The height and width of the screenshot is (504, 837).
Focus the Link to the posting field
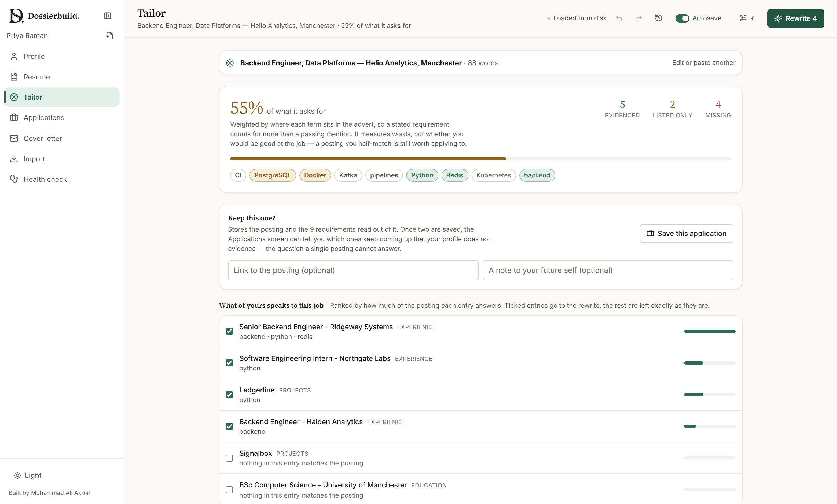coord(353,270)
